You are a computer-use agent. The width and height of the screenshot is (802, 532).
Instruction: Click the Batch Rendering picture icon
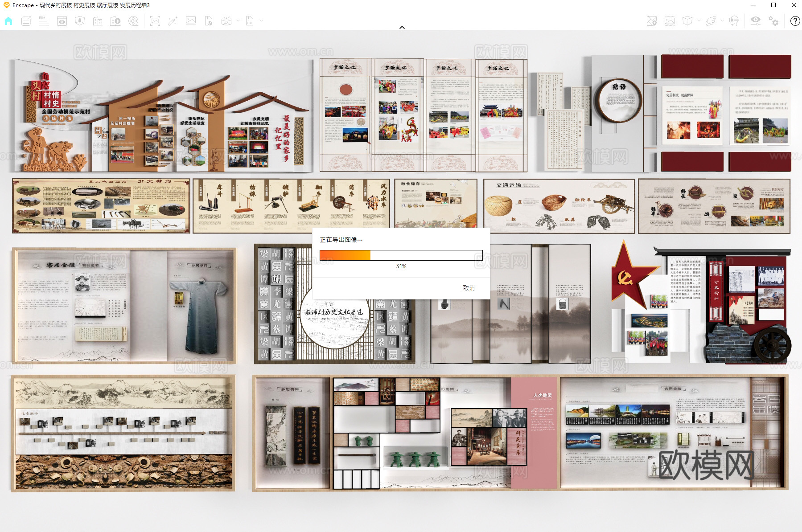click(191, 21)
